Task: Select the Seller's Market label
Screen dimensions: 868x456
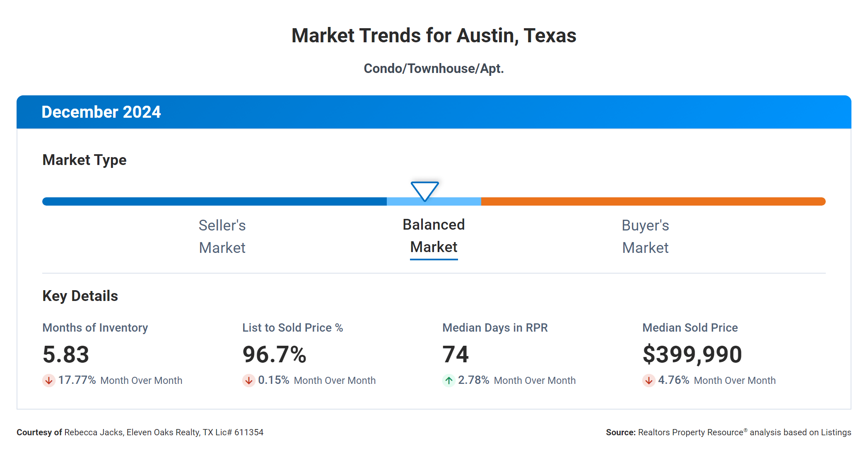Action: click(x=222, y=236)
